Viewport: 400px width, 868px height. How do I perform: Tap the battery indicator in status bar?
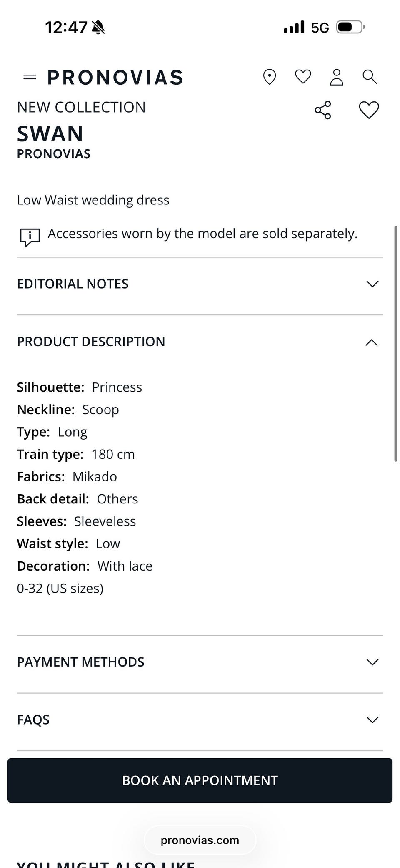350,28
